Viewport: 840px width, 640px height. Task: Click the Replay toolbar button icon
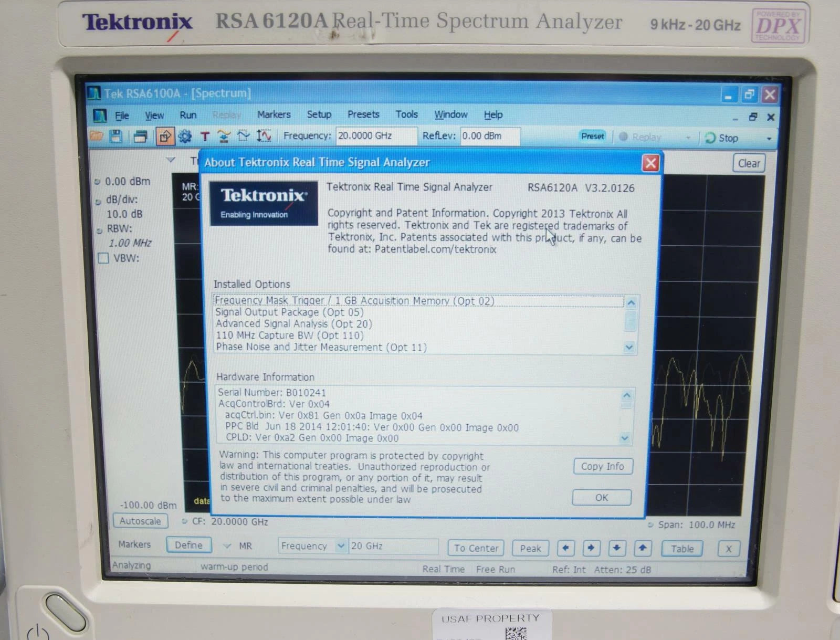pyautogui.click(x=623, y=137)
